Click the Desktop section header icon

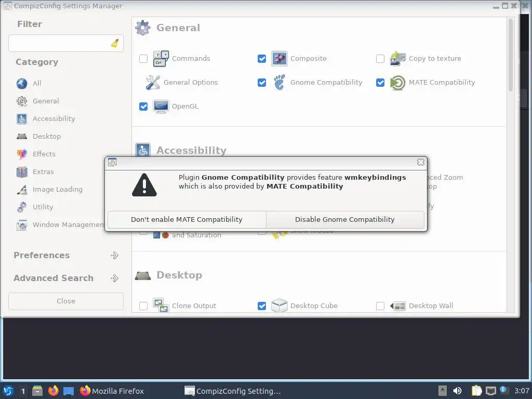[x=142, y=275]
